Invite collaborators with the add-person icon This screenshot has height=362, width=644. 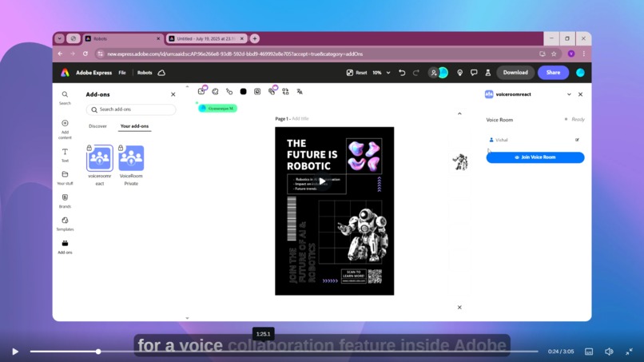tap(433, 73)
